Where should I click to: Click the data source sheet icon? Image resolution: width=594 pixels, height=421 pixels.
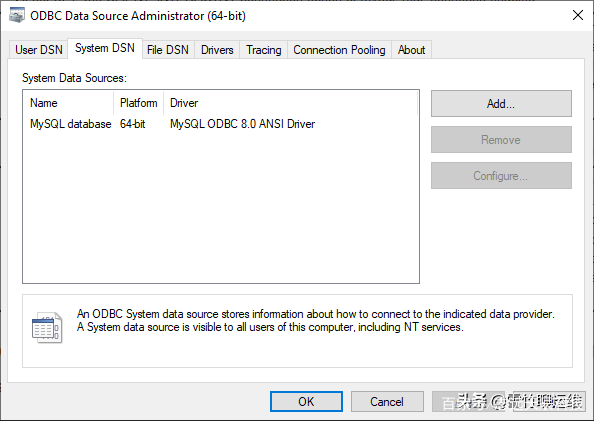tap(47, 328)
